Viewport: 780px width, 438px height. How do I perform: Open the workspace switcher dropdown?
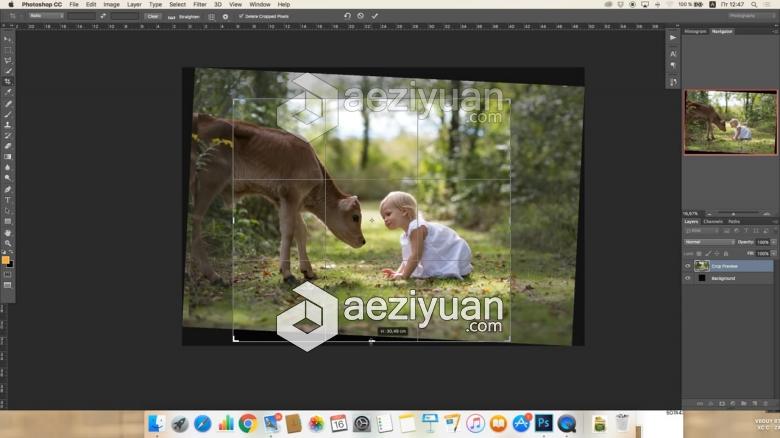[x=752, y=16]
